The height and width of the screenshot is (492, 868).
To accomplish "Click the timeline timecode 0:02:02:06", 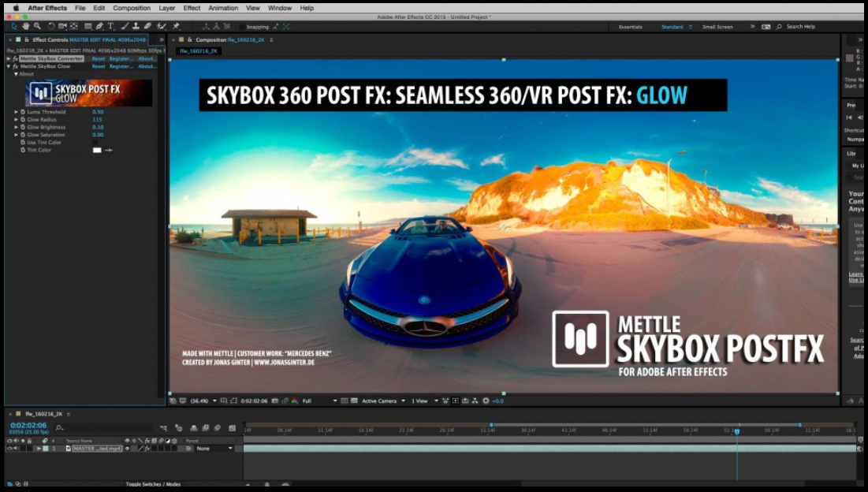I will (28, 425).
